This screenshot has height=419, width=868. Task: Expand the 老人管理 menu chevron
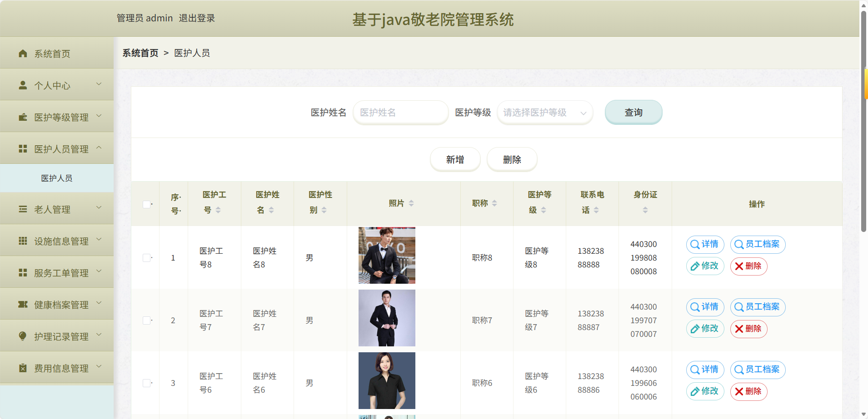pyautogui.click(x=99, y=208)
